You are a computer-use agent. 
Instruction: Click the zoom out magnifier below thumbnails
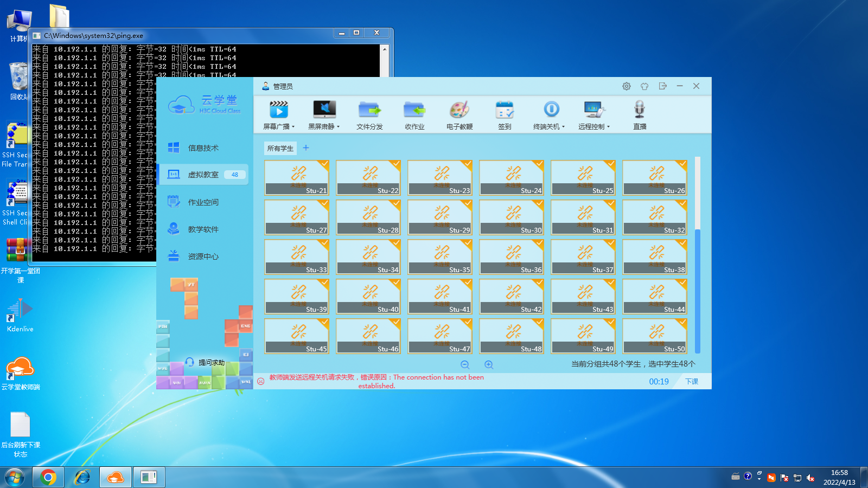pos(465,365)
